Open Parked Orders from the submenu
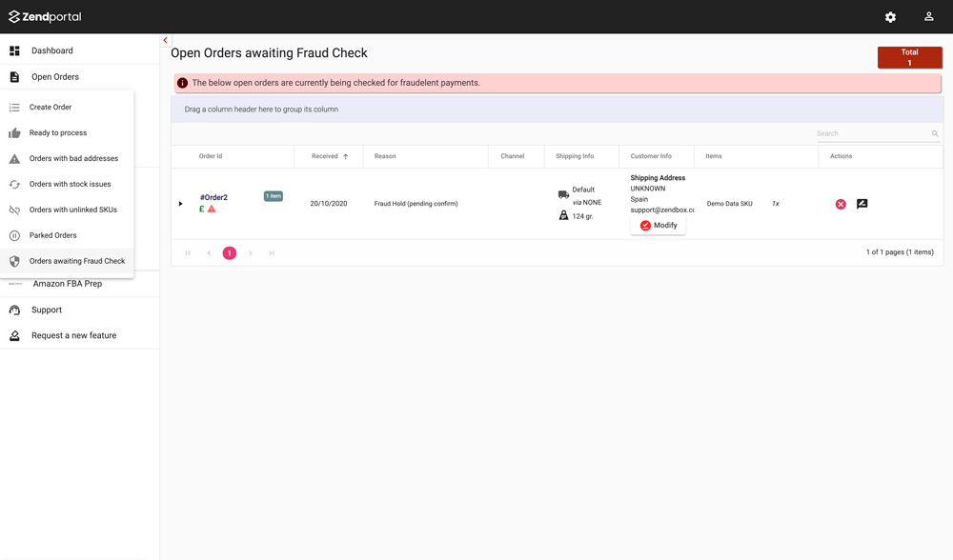Screen dimensions: 953x560 (52, 235)
